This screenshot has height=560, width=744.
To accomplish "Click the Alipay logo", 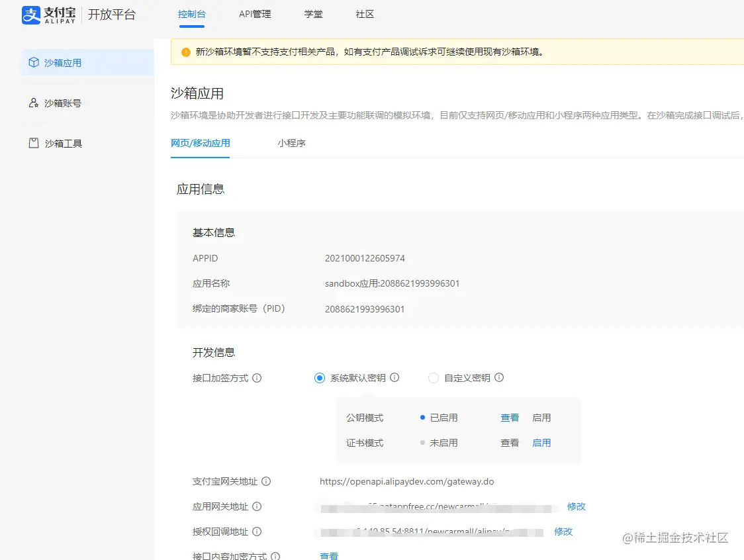I will tap(48, 15).
